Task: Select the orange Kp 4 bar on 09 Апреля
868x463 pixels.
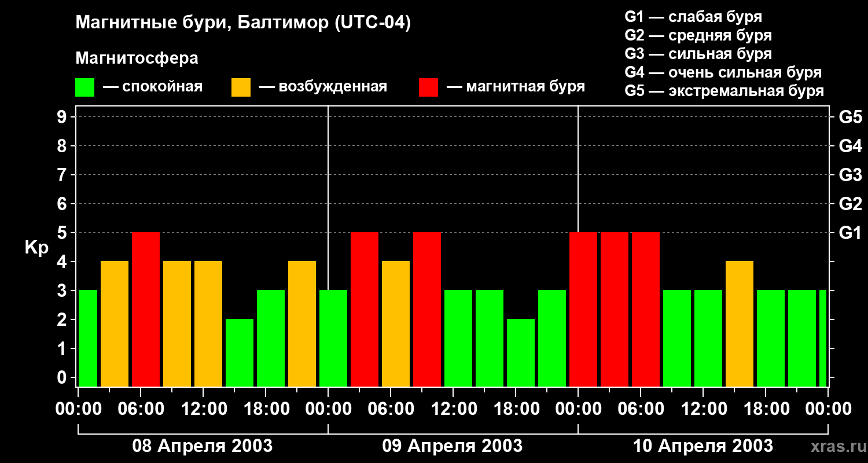Action: click(396, 324)
